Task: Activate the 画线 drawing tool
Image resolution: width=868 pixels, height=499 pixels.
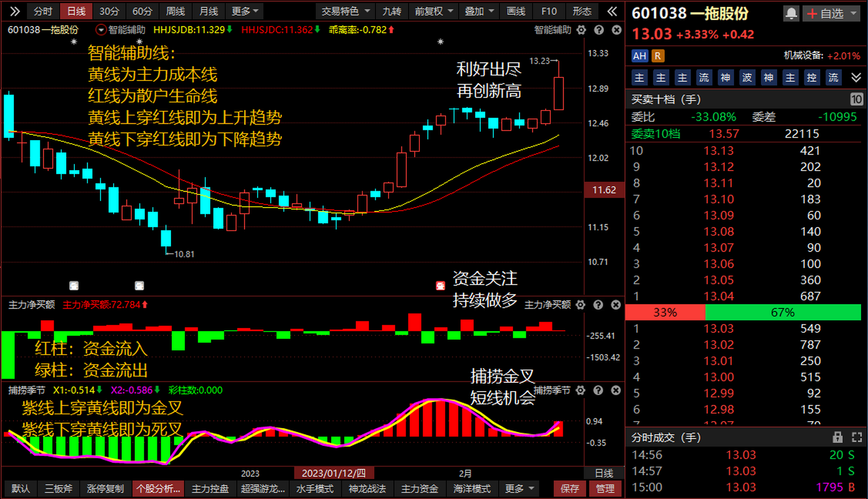Action: (x=516, y=11)
